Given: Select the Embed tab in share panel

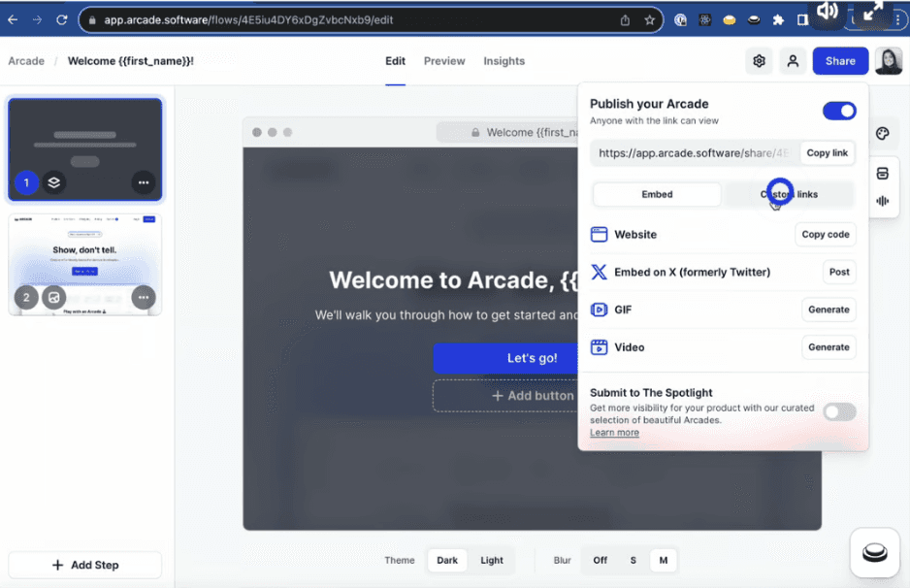Looking at the screenshot, I should tap(657, 194).
